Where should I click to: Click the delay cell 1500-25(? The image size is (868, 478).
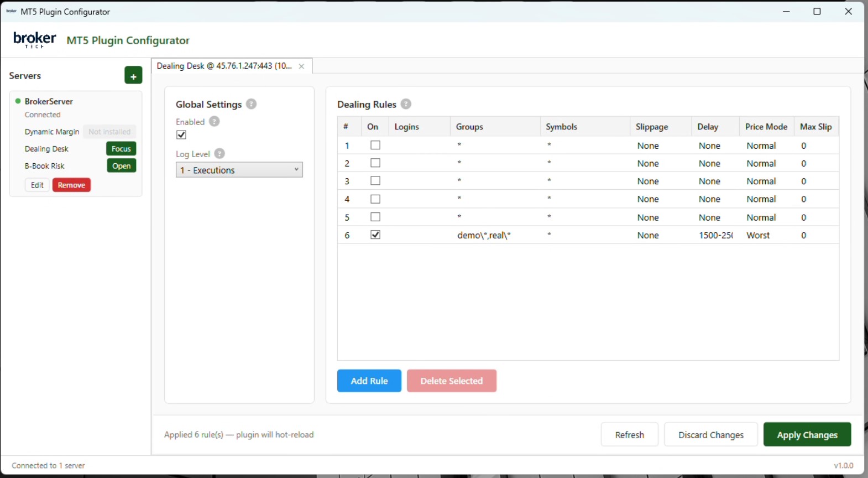(715, 235)
